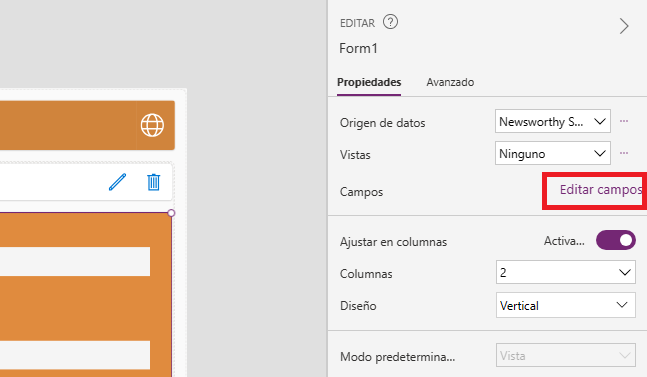Click the first white input field in form

75,262
